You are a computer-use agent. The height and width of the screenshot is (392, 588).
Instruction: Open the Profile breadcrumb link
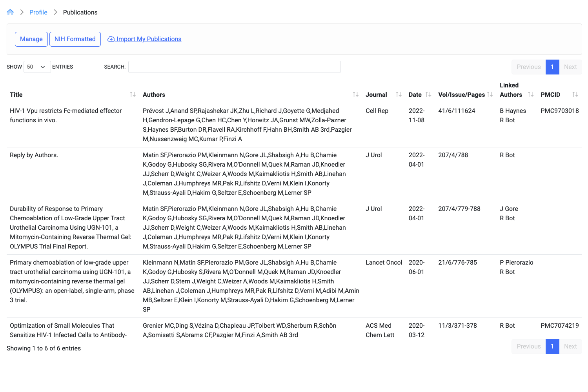[x=38, y=12]
